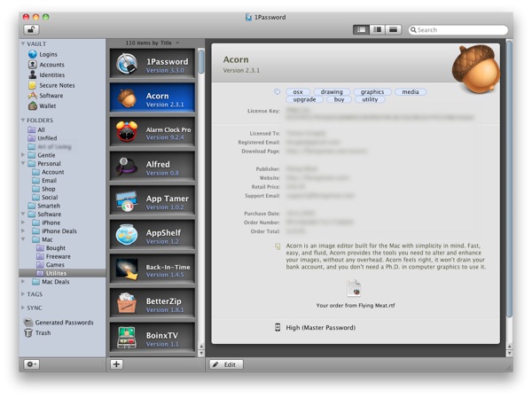Collapse the Mac folder
The height and width of the screenshot is (398, 532).
(x=23, y=239)
